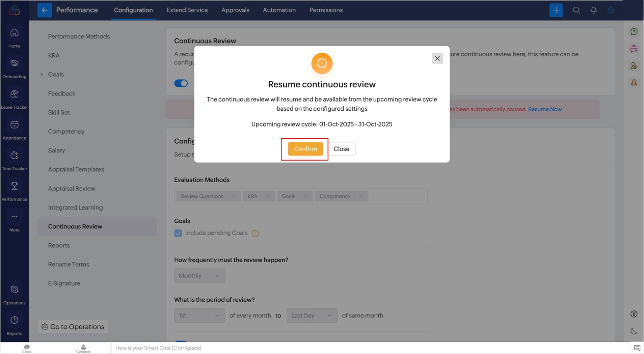Click the info icon beside Include pending Goals

[255, 233]
